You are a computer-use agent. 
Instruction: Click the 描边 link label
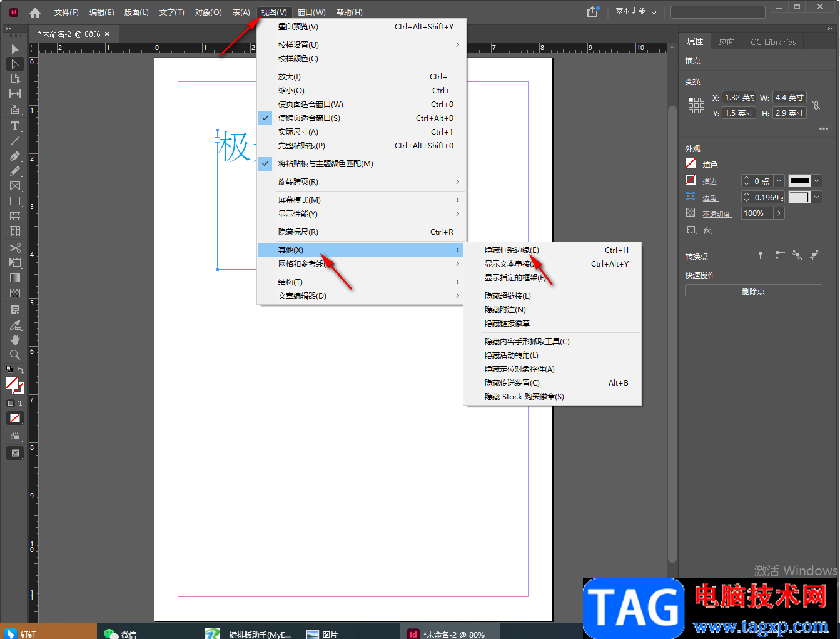point(709,181)
